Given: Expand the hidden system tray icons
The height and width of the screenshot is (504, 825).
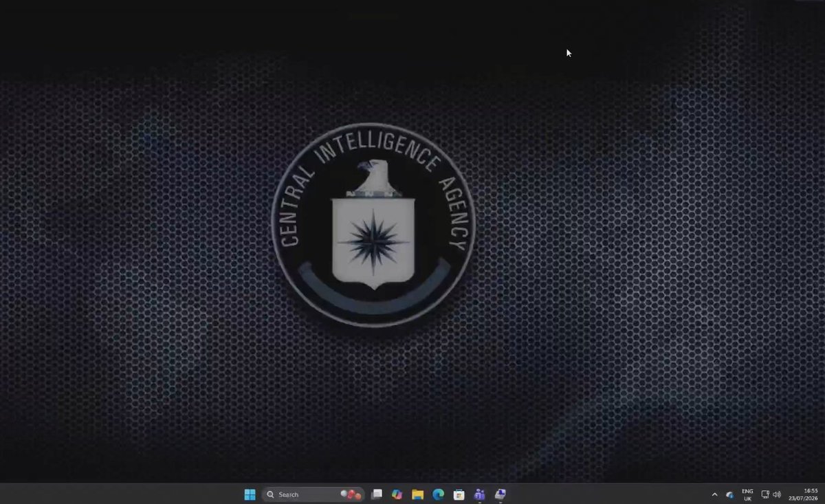Looking at the screenshot, I should 714,494.
